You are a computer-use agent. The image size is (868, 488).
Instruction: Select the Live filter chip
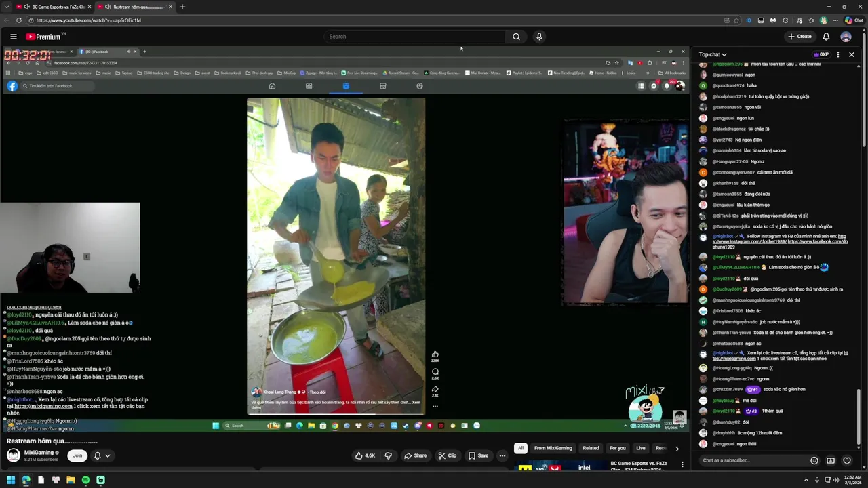[x=640, y=448]
